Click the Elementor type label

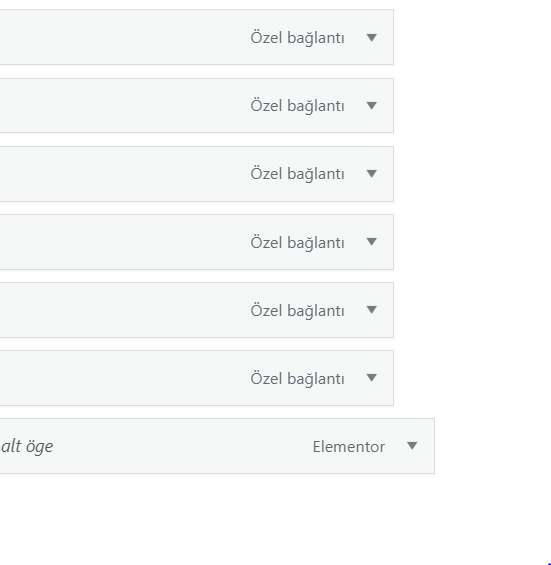click(x=348, y=447)
